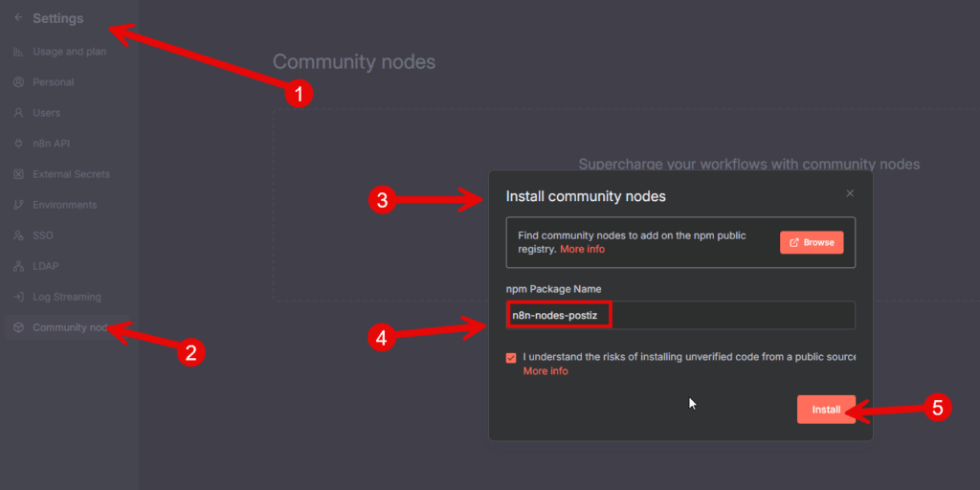The height and width of the screenshot is (490, 980).
Task: Click the n8n API plug icon
Action: [x=19, y=144]
